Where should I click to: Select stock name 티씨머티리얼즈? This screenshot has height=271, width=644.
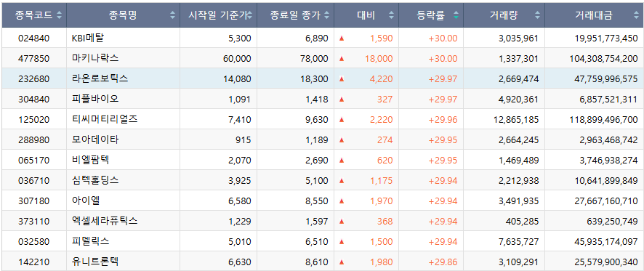pos(105,119)
